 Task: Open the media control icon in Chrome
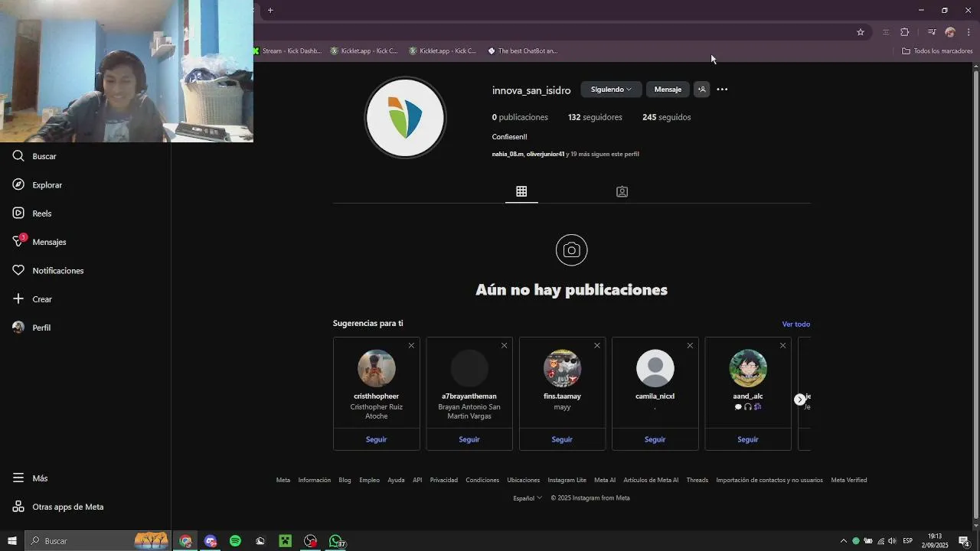(931, 32)
